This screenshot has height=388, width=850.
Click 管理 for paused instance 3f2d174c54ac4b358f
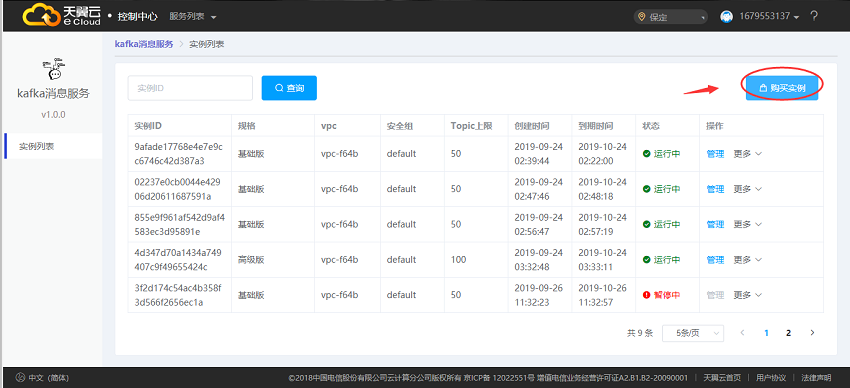715,295
